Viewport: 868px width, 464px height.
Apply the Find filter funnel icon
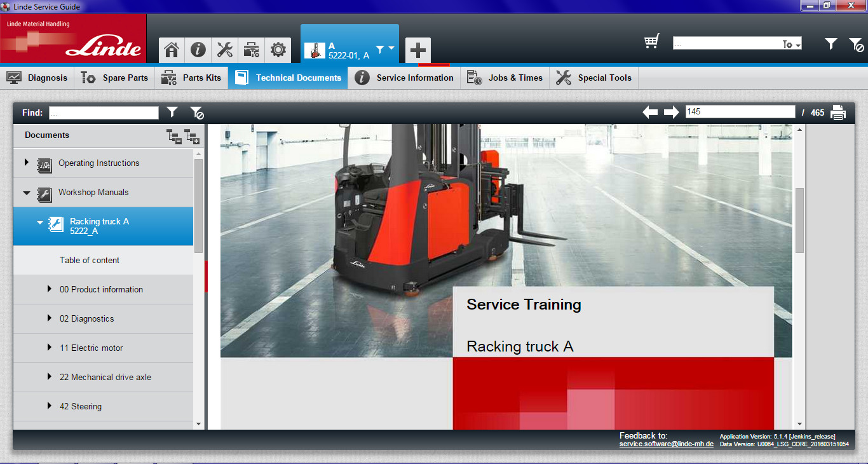[x=172, y=113]
